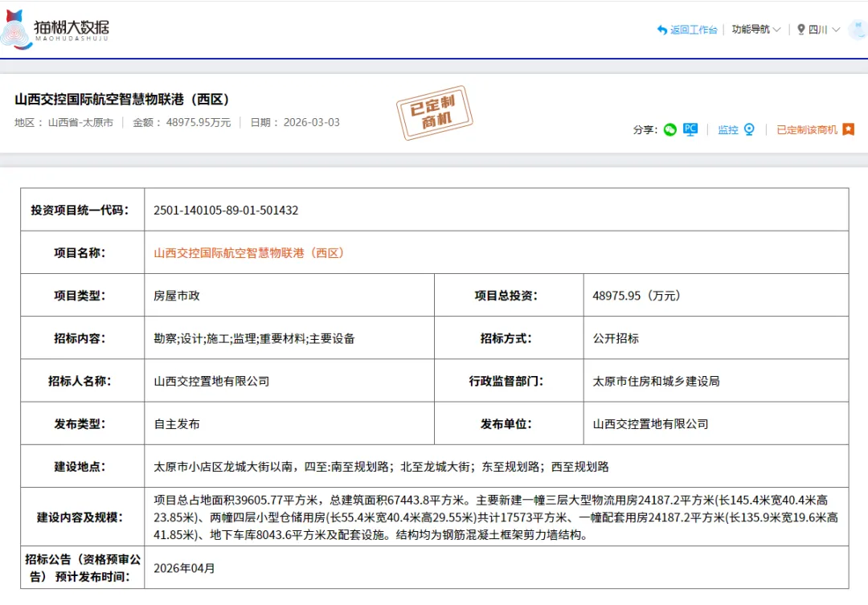Select the project code 2501-140105-89-01-501432
This screenshot has height=605, width=868.
226,211
